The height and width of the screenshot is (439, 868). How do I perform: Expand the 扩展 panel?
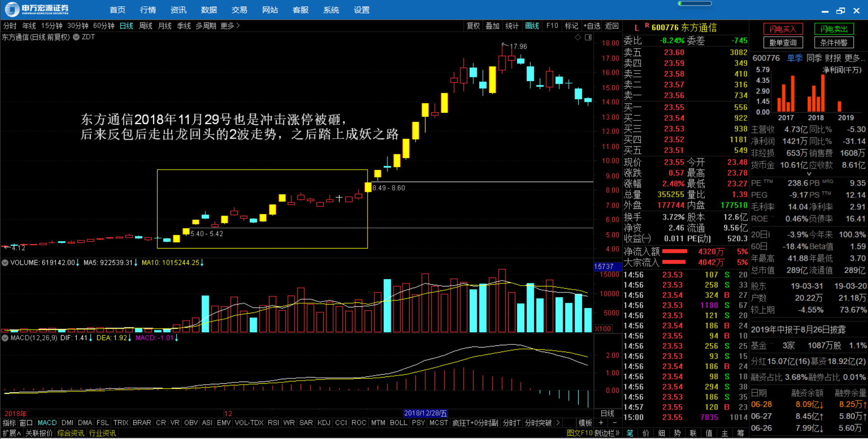[12, 433]
